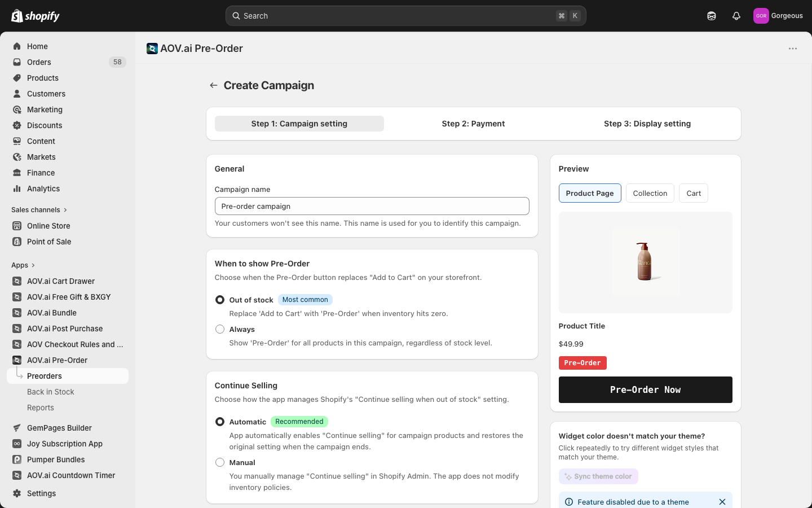Screen dimensions: 812x508
Task: Click the Shopify logo
Action: (36, 16)
